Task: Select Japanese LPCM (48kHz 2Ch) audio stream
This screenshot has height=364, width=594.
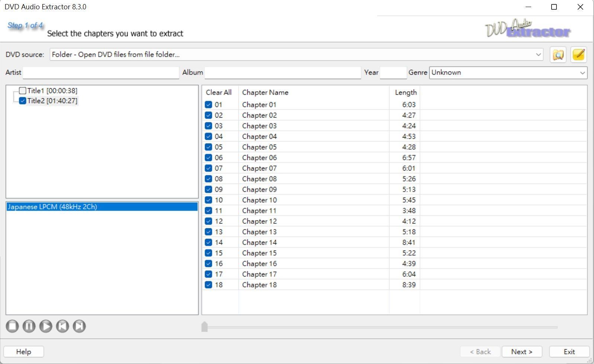Action: pyautogui.click(x=102, y=207)
